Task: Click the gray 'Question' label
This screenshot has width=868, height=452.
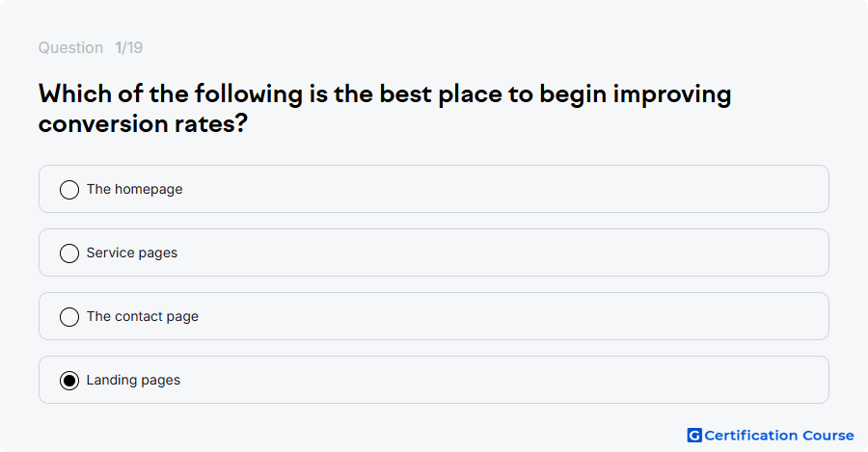Action: point(70,47)
